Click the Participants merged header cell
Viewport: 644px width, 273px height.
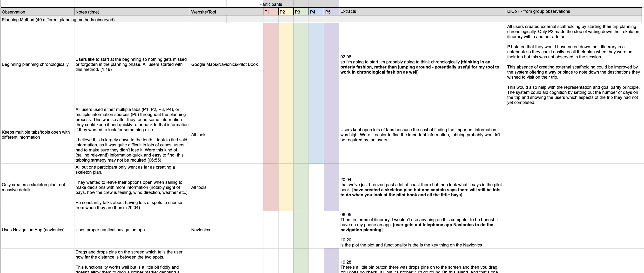point(271,4)
